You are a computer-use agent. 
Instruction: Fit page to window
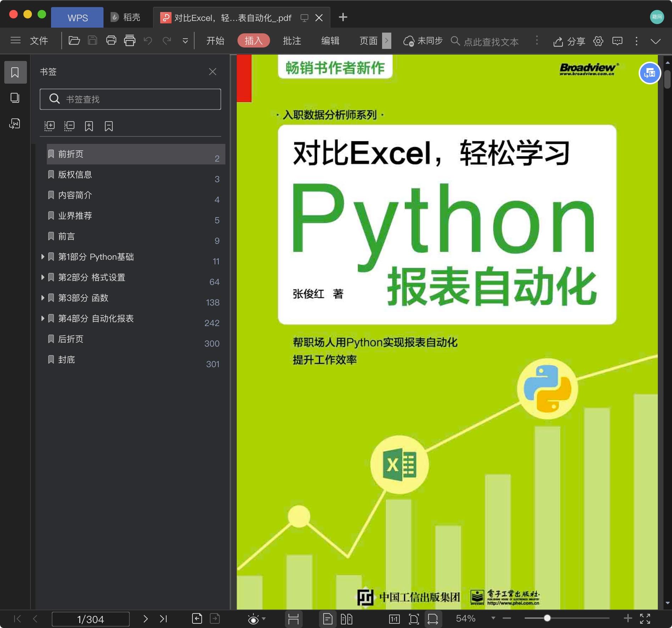pyautogui.click(x=414, y=619)
